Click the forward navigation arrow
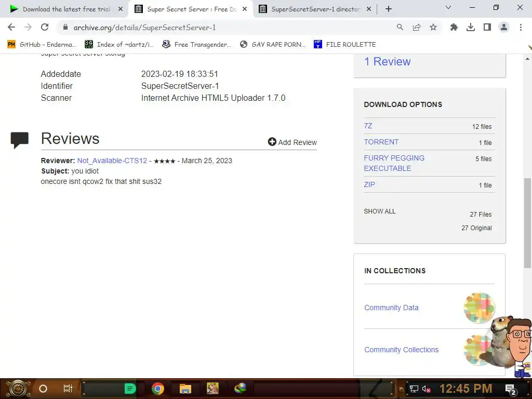This screenshot has width=532, height=399. [x=28, y=27]
